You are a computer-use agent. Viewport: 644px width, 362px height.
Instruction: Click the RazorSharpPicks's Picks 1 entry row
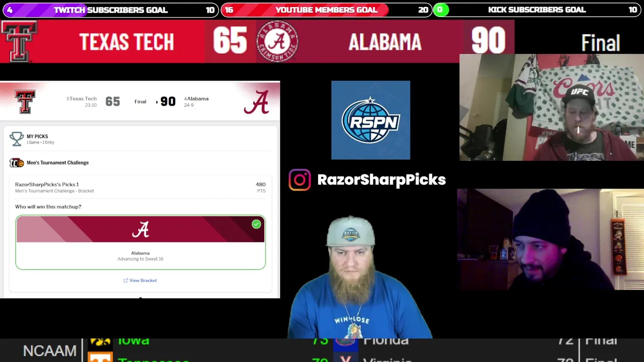(140, 187)
